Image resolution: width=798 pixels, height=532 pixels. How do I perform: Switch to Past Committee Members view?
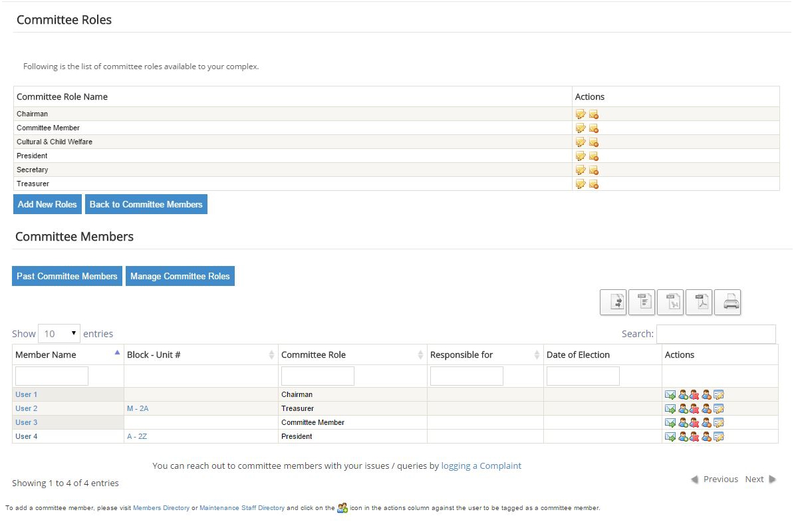pos(66,276)
